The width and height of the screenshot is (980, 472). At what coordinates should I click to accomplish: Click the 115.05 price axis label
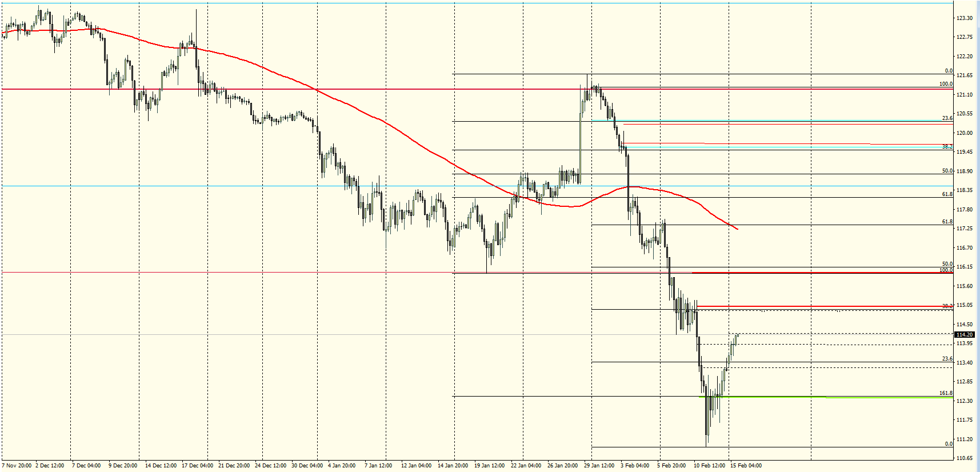(965, 305)
